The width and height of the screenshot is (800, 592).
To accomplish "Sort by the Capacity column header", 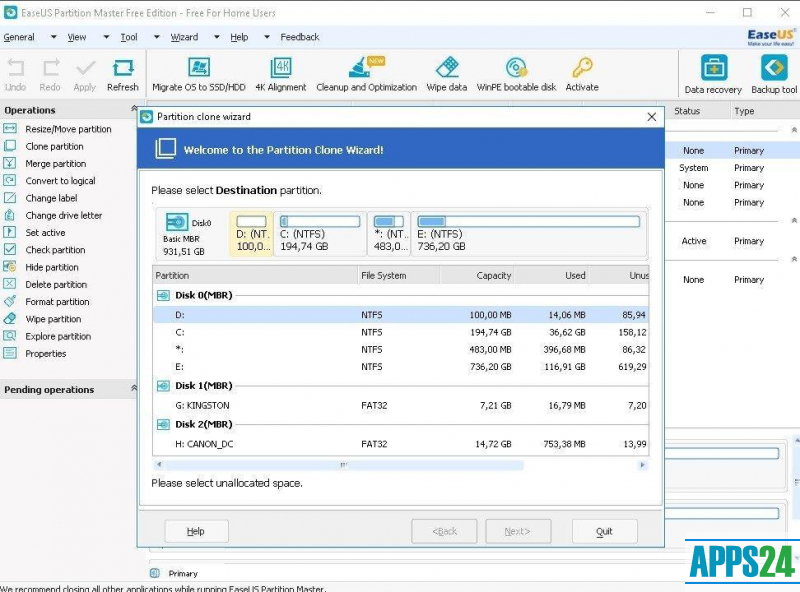I will [477, 276].
